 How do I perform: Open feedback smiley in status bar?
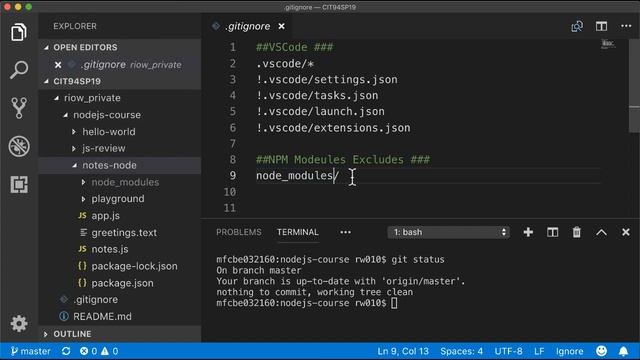(x=602, y=351)
